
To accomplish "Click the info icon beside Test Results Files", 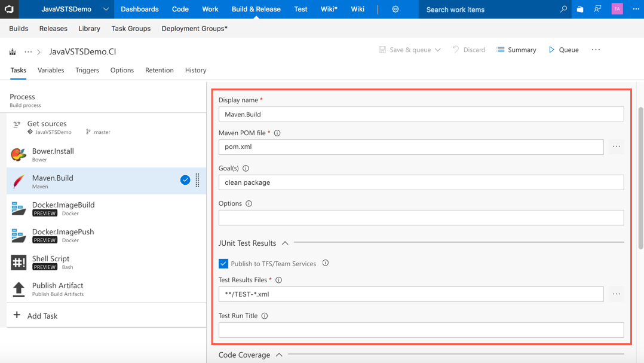I will (278, 280).
